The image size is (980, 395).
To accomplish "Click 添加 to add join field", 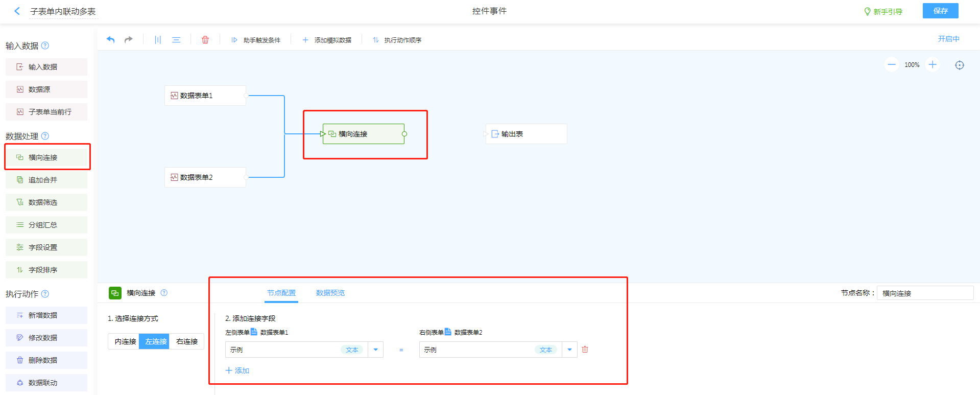I will pyautogui.click(x=237, y=370).
